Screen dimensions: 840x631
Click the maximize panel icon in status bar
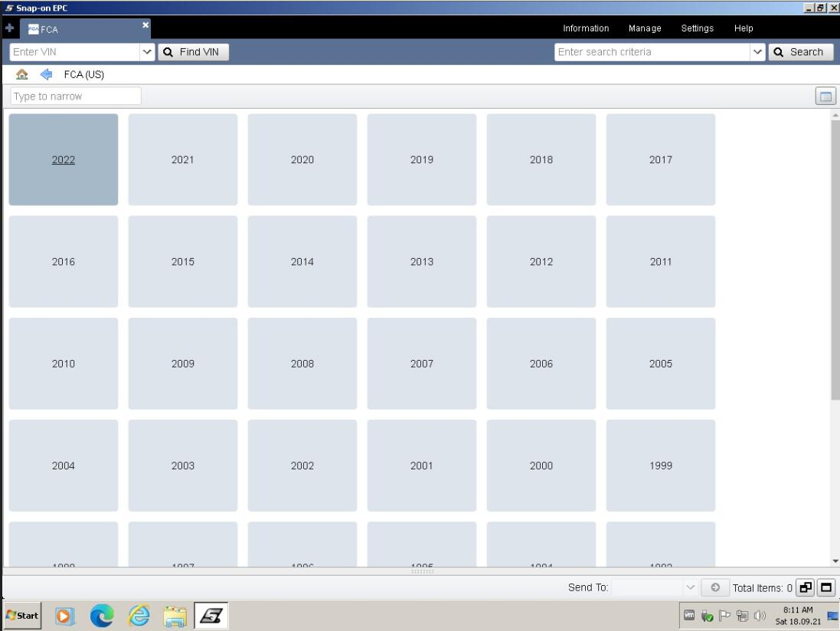tap(826, 587)
